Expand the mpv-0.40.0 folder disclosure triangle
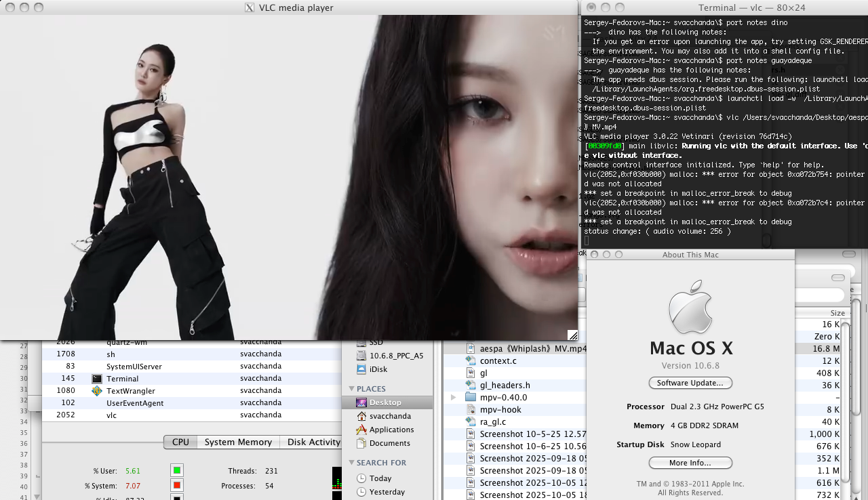The height and width of the screenshot is (500, 868). pos(453,397)
